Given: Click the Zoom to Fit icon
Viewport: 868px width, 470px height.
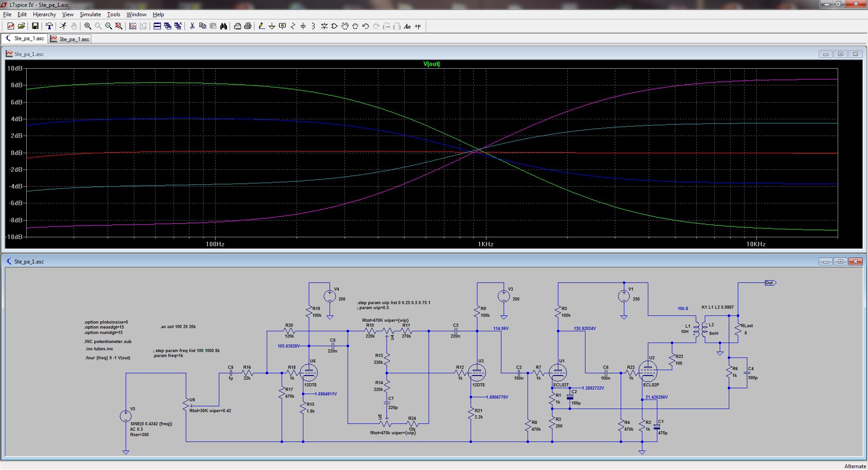Looking at the screenshot, I should [x=119, y=26].
